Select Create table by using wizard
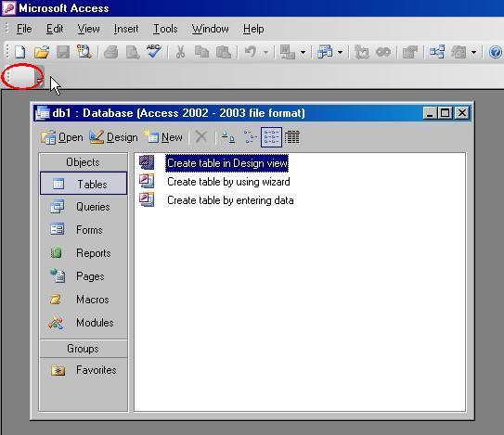504x435 pixels. tap(228, 182)
